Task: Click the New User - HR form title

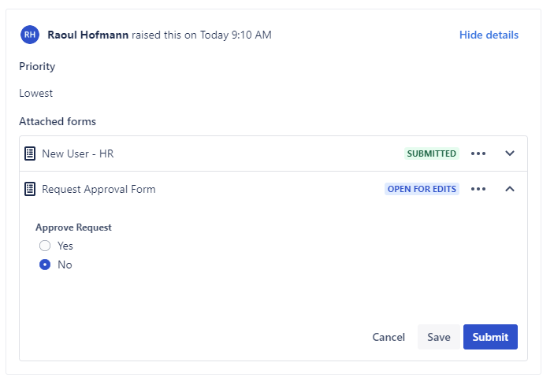Action: pyautogui.click(x=78, y=153)
